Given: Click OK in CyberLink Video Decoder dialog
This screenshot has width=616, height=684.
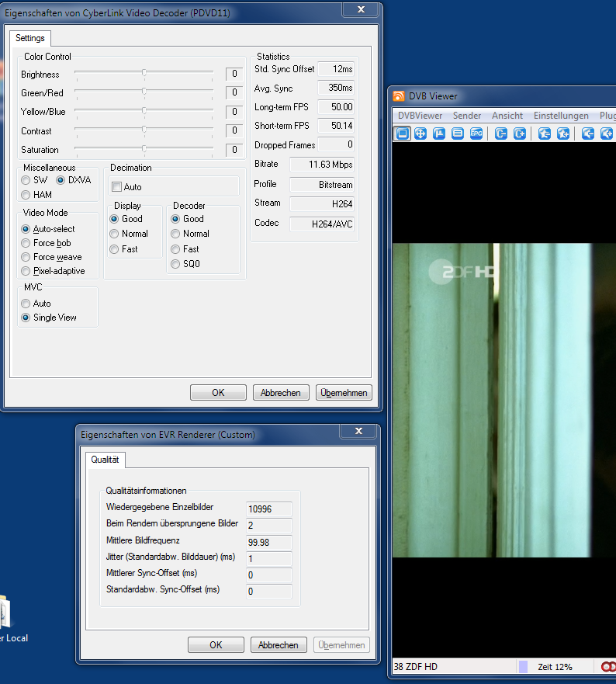Looking at the screenshot, I should 218,393.
